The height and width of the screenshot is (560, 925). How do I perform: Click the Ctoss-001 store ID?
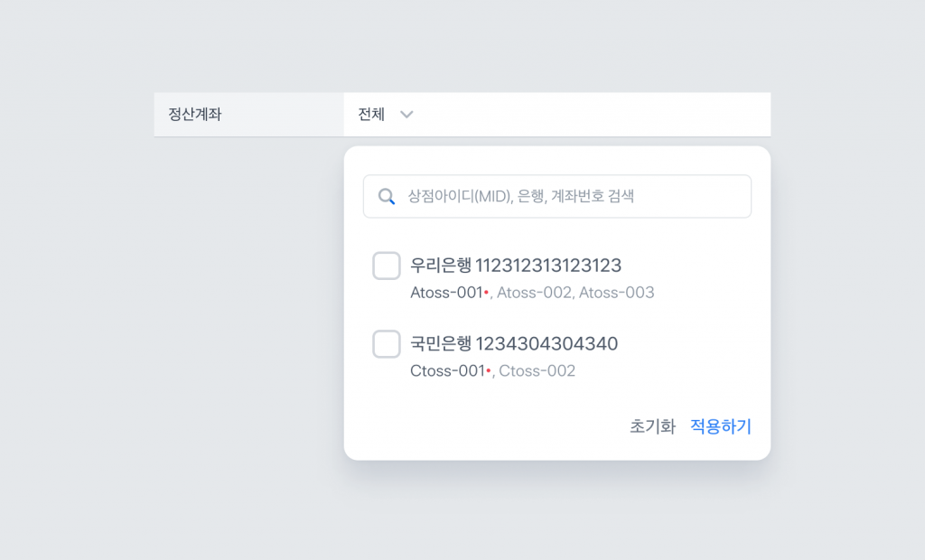447,370
